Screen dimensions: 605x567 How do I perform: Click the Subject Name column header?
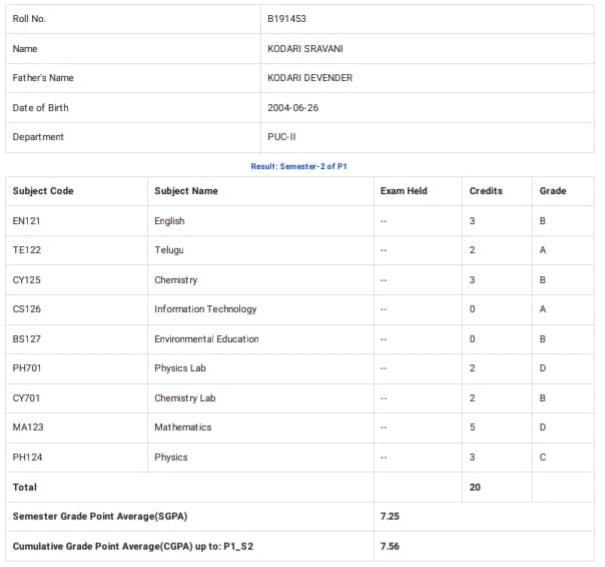click(x=186, y=191)
